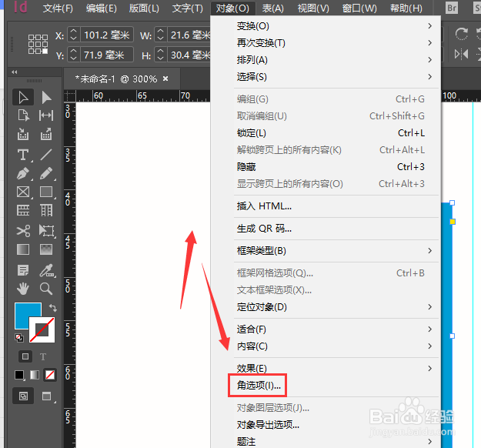Image resolution: width=481 pixels, height=448 pixels.
Task: Click the X position field 101.2
Action: (106, 35)
